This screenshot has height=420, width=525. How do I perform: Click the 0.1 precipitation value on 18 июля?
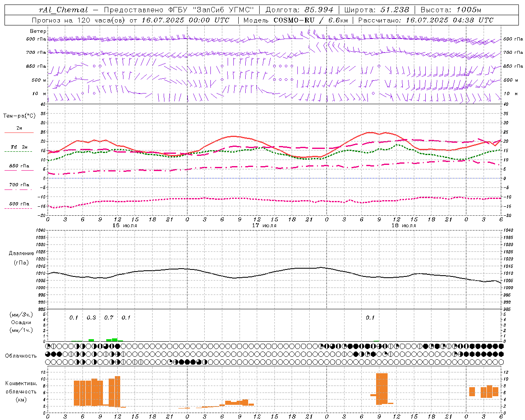pos(370,318)
